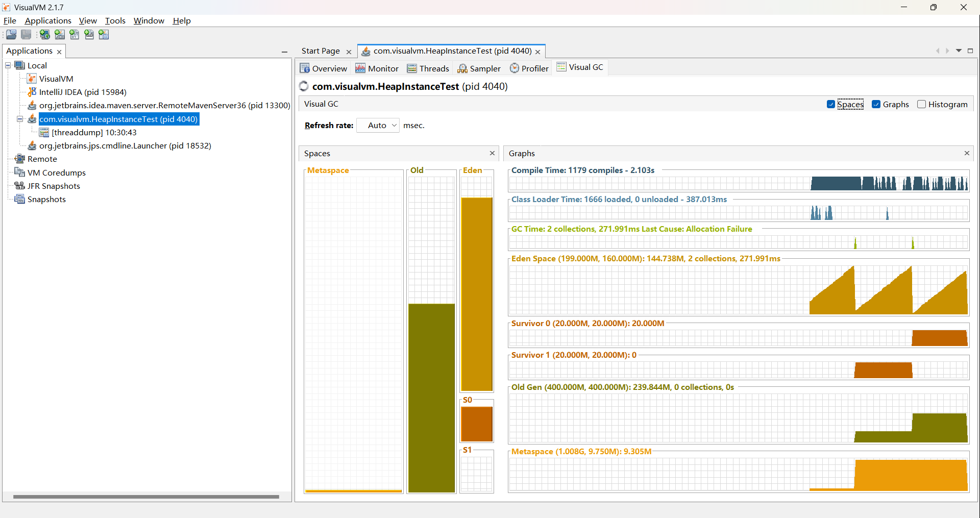Open the Help menu
This screenshot has height=518, width=980.
coord(182,20)
